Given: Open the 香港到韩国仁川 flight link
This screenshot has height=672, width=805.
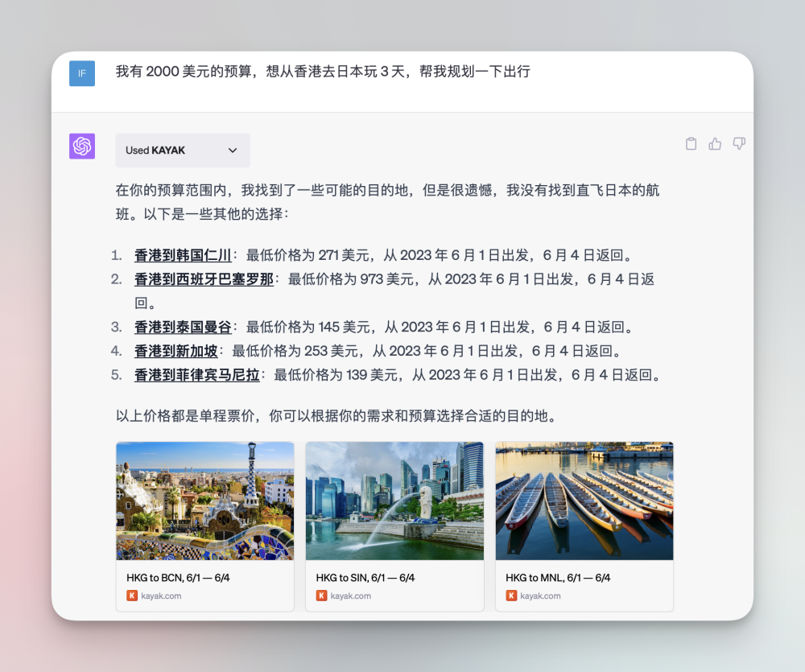Looking at the screenshot, I should (x=183, y=254).
